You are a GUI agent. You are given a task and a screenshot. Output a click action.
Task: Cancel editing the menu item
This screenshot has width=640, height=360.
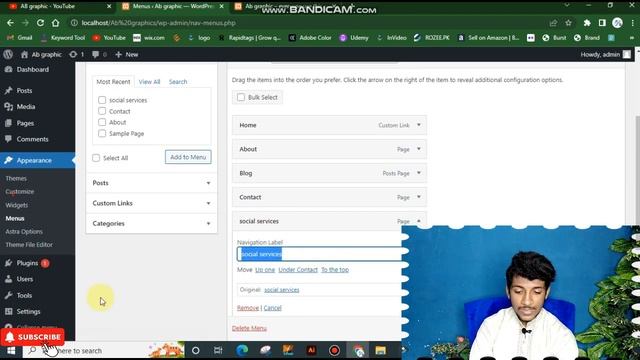(x=273, y=308)
